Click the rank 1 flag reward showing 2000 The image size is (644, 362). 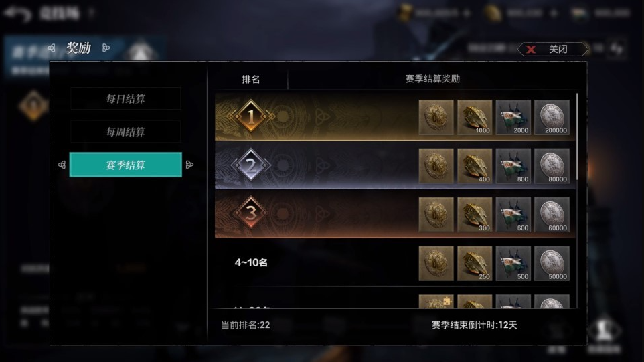pyautogui.click(x=513, y=117)
